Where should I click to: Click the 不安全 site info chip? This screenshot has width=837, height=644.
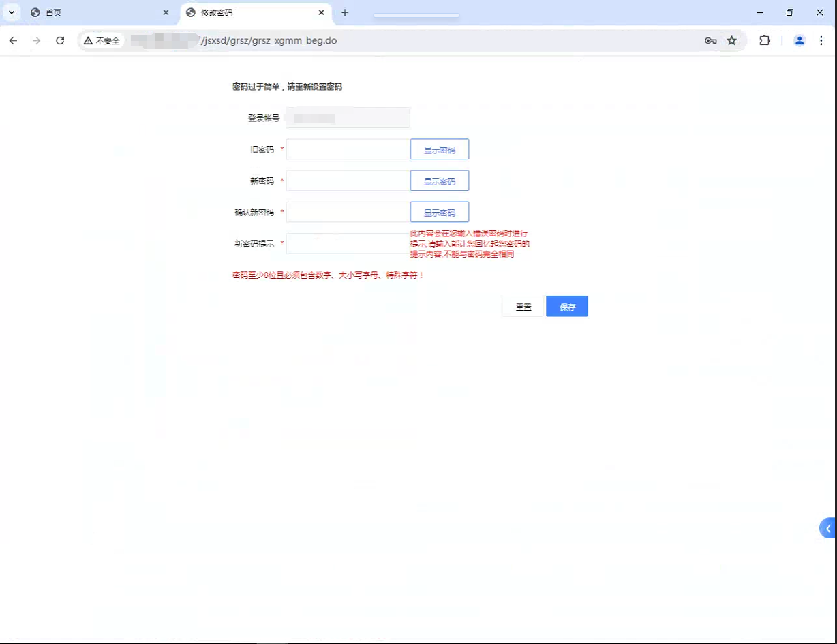(102, 41)
